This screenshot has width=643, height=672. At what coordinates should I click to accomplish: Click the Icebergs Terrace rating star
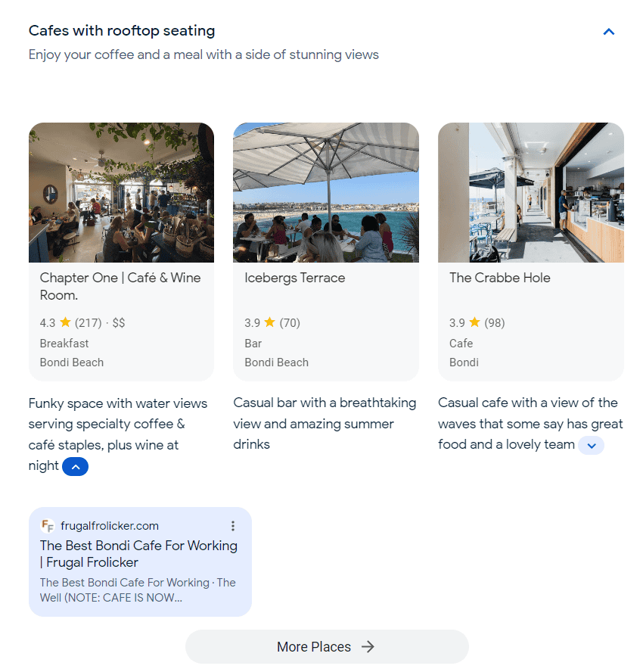(x=270, y=322)
